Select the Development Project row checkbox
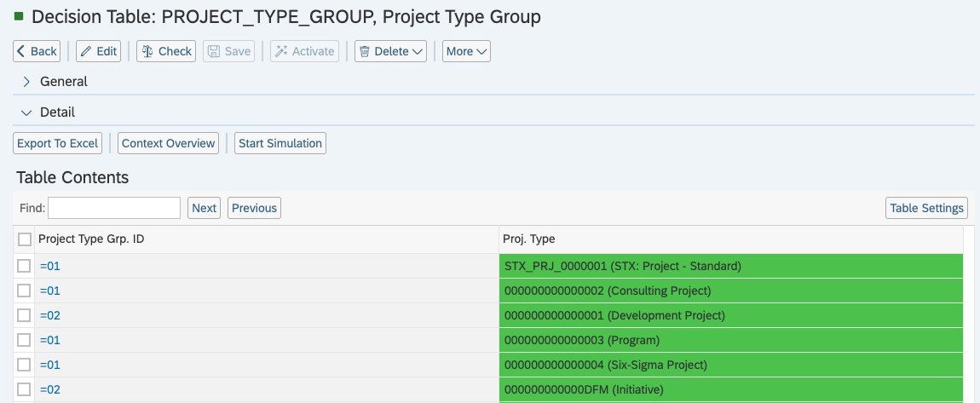 [x=24, y=315]
